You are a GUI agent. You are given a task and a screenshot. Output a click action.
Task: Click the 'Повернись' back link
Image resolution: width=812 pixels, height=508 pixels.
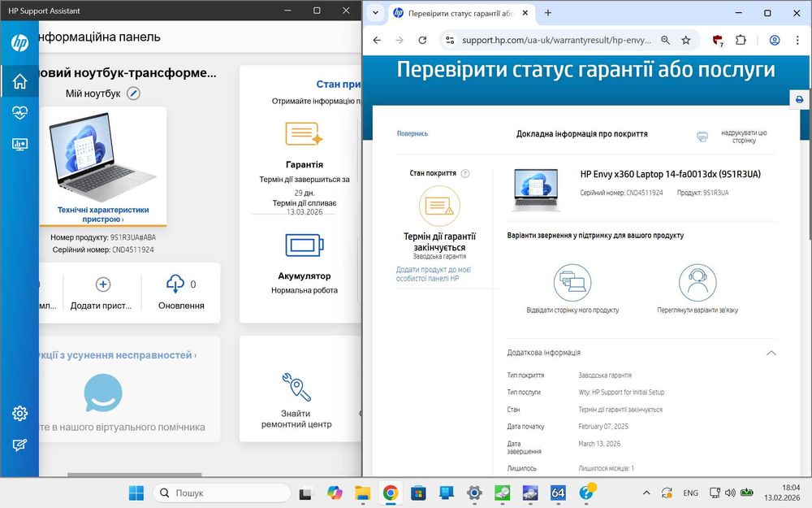(x=412, y=133)
